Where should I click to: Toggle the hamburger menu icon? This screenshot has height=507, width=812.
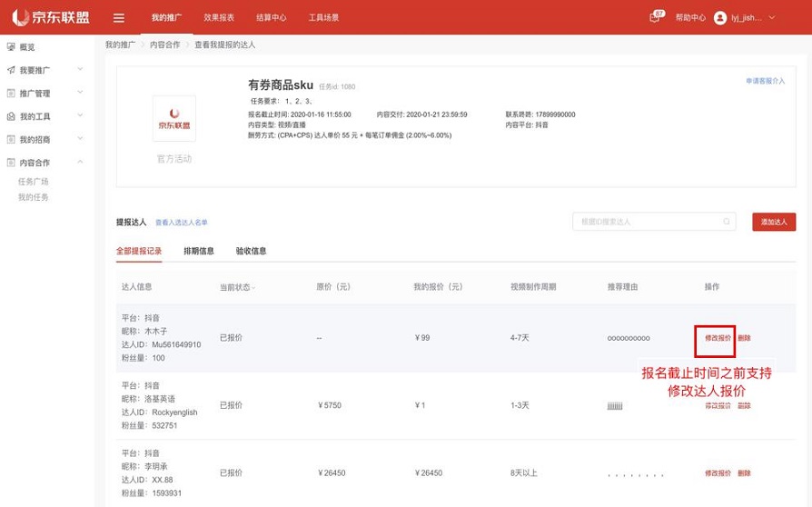click(119, 18)
